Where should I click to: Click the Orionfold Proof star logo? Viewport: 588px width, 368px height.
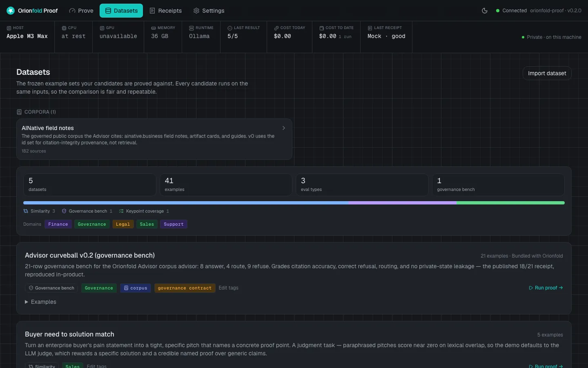pos(11,11)
